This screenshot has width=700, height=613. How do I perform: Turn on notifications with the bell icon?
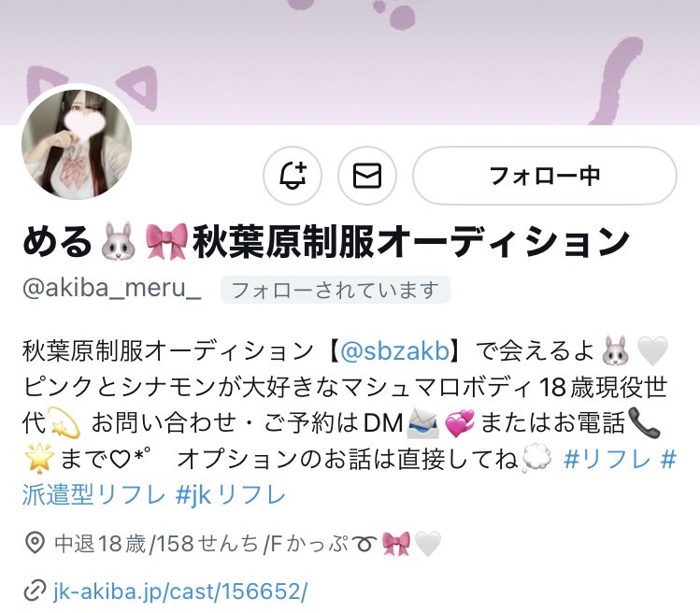(x=293, y=176)
